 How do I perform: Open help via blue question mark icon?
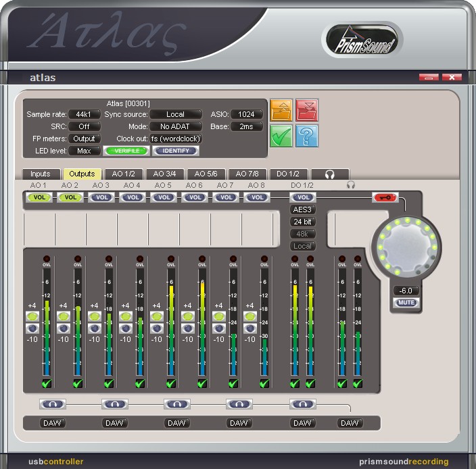pyautogui.click(x=307, y=136)
